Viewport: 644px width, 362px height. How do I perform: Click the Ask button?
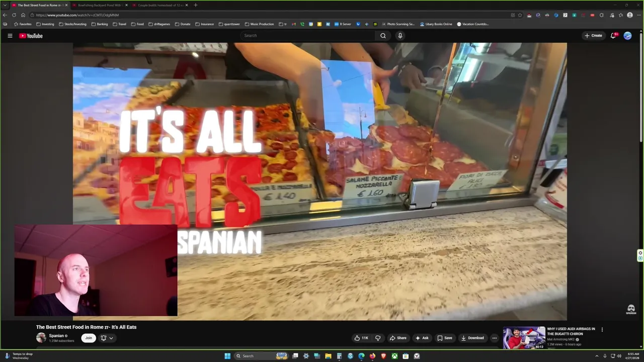coord(422,338)
